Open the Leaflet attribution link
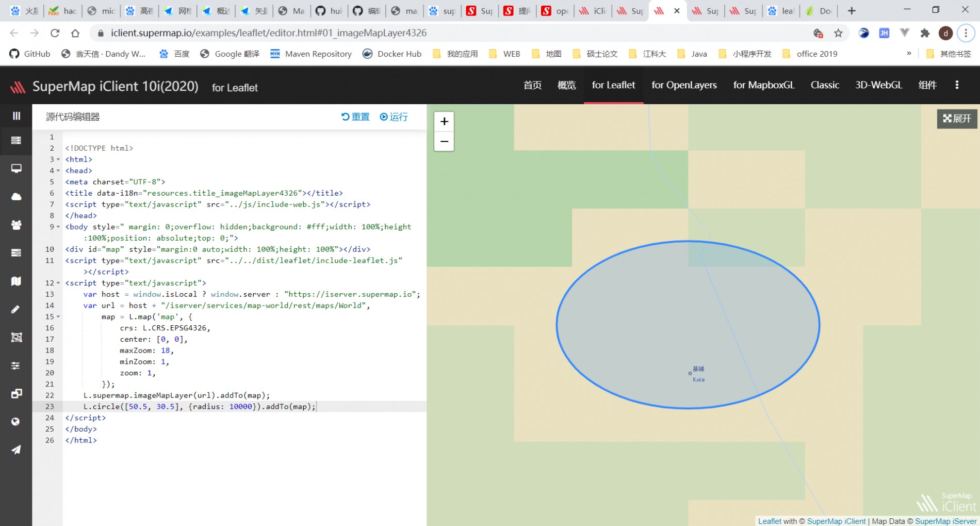The width and height of the screenshot is (980, 526). (x=770, y=521)
